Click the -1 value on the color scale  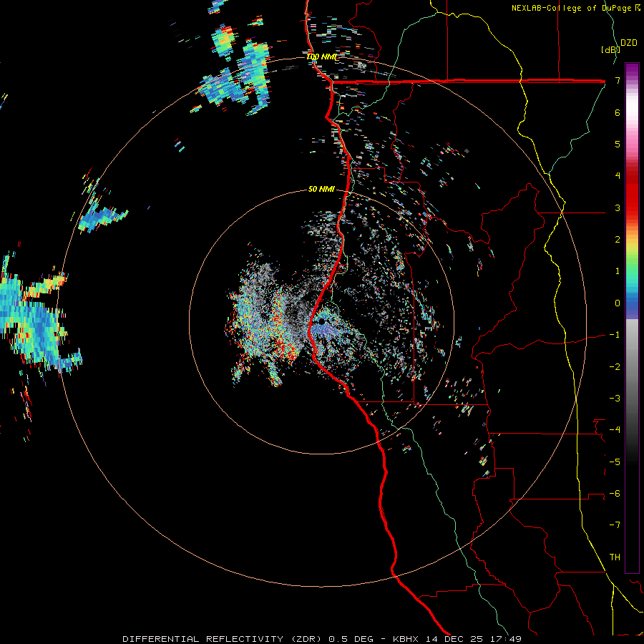pyautogui.click(x=615, y=335)
